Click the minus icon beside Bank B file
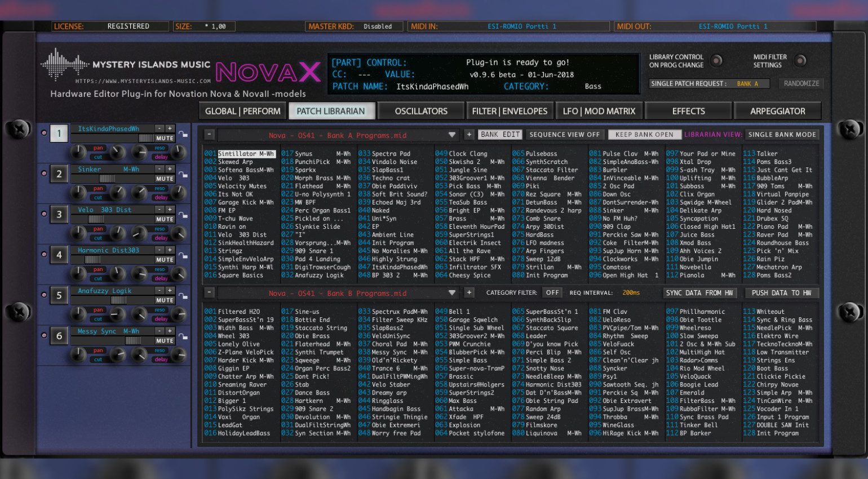This screenshot has height=479, width=868. point(209,292)
